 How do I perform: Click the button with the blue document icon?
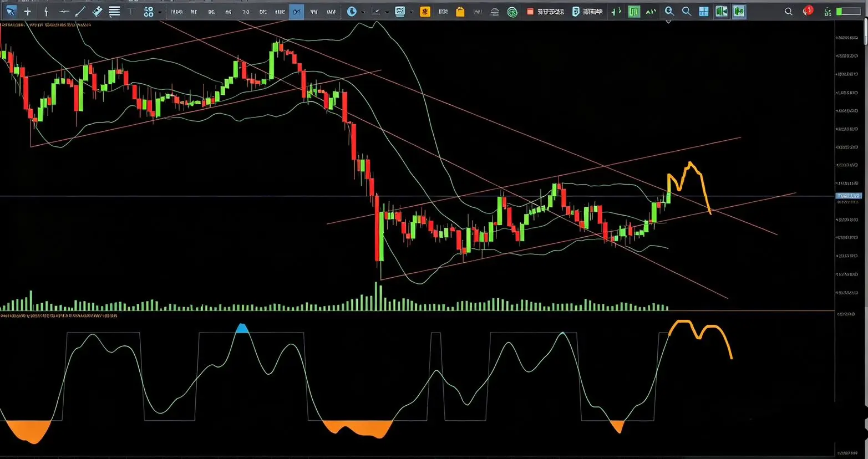[587, 11]
